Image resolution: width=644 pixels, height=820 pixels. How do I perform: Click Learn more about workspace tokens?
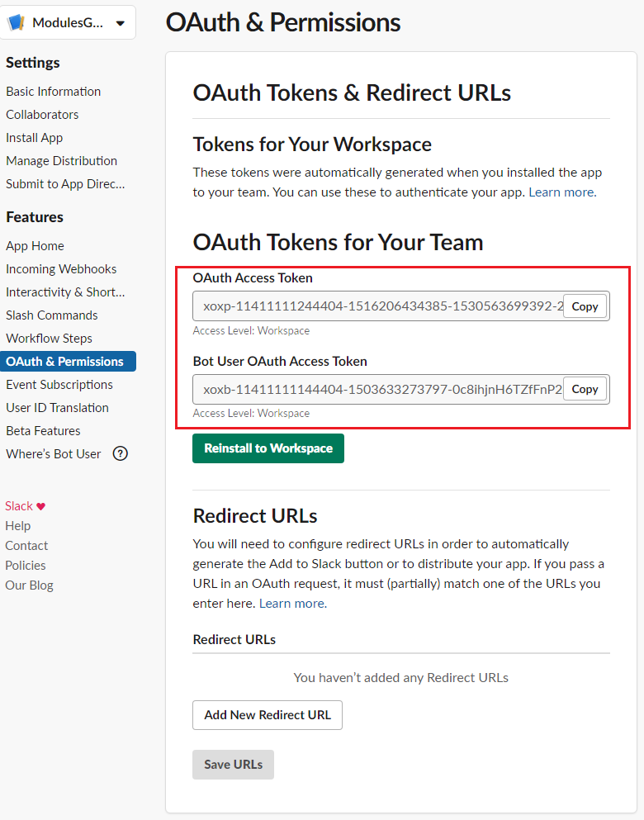point(562,192)
